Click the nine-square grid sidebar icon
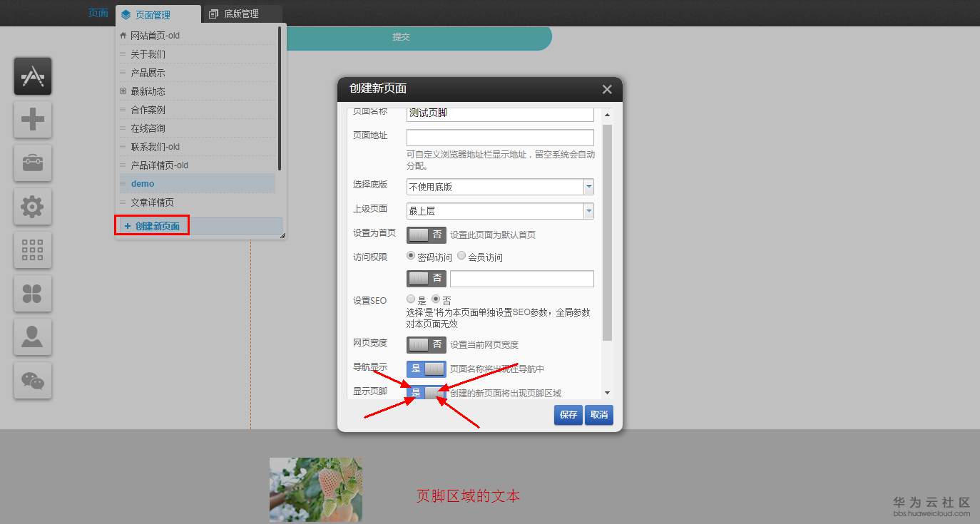This screenshot has height=524, width=980. [33, 250]
